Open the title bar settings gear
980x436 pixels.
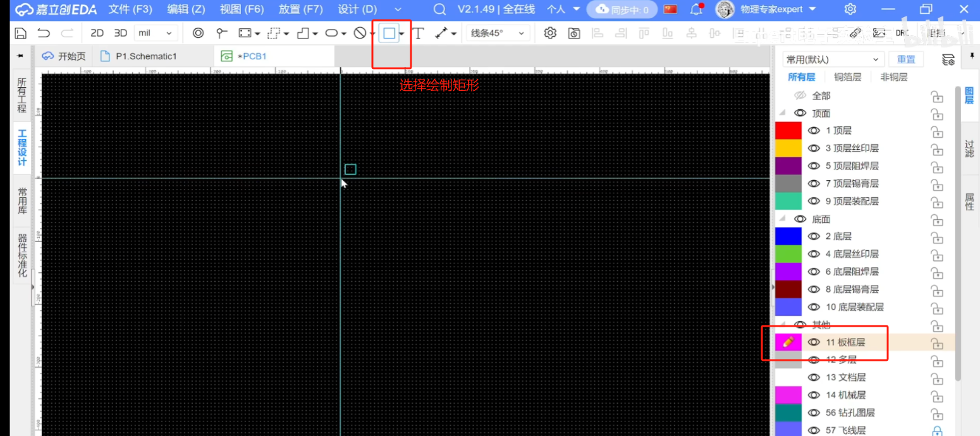(x=850, y=9)
